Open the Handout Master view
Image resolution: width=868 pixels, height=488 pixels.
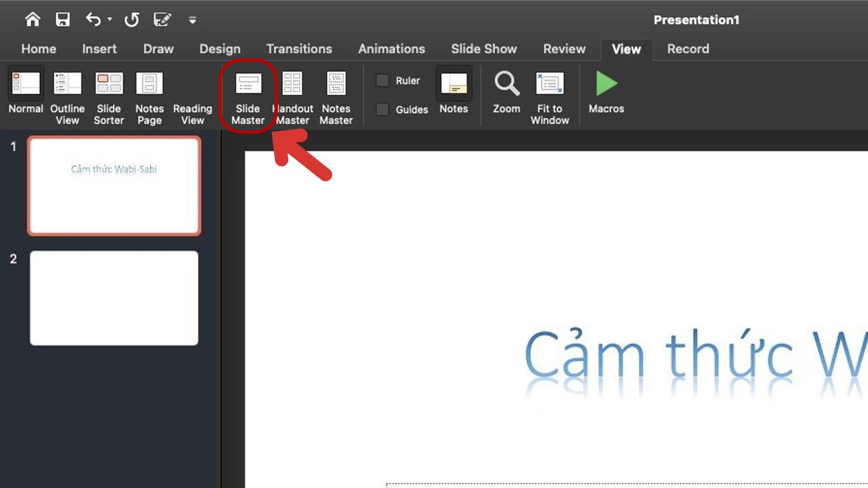click(x=293, y=99)
